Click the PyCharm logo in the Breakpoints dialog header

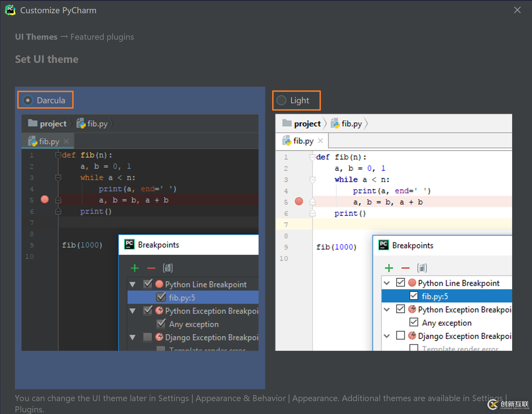point(129,245)
